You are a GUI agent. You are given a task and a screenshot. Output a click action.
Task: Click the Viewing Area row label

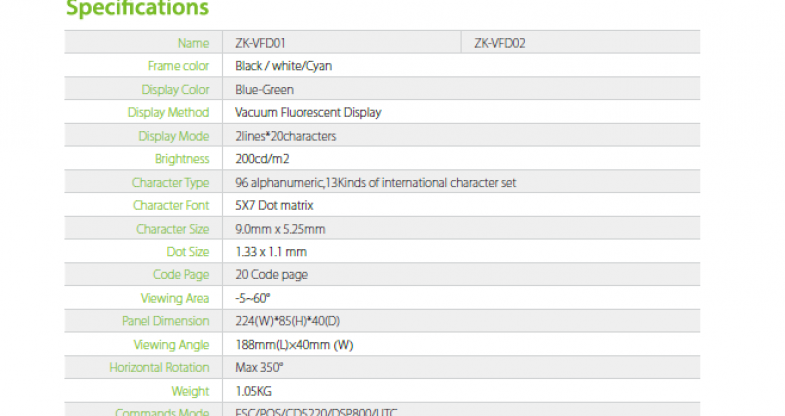pyautogui.click(x=176, y=298)
